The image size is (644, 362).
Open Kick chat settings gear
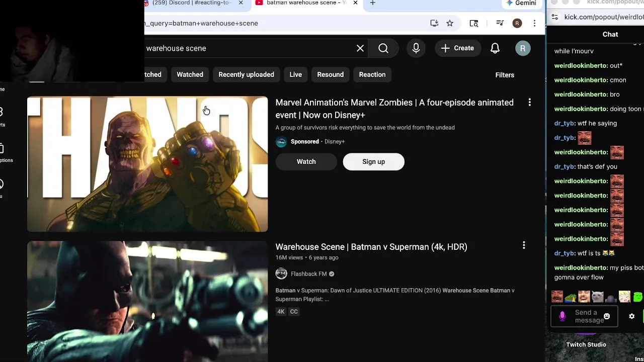(x=632, y=316)
